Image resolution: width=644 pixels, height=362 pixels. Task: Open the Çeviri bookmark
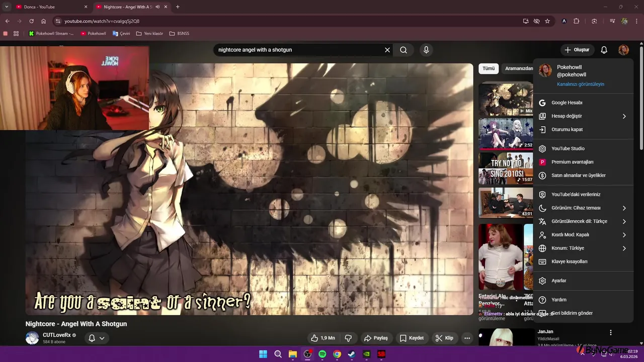tap(121, 33)
